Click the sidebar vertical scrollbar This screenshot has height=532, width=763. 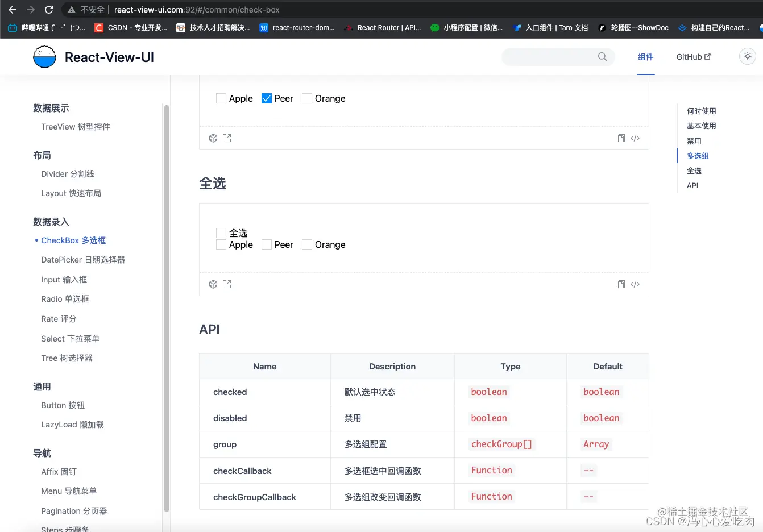pos(167,308)
